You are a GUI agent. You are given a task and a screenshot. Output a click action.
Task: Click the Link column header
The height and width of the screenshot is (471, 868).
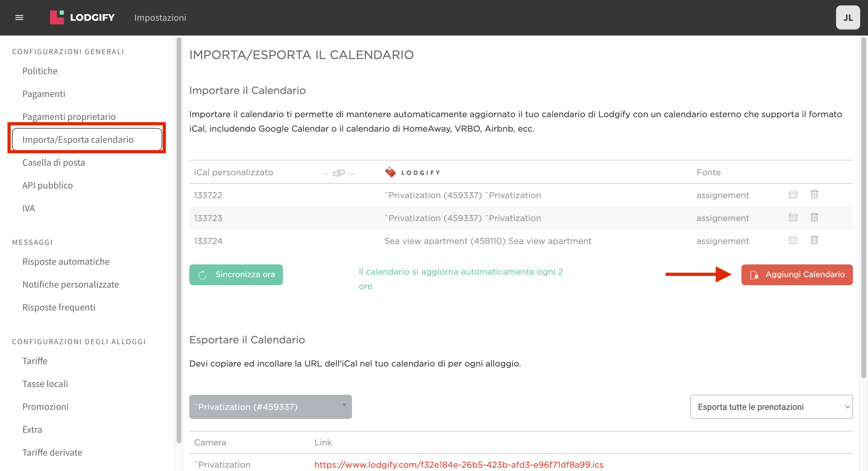pyautogui.click(x=323, y=442)
